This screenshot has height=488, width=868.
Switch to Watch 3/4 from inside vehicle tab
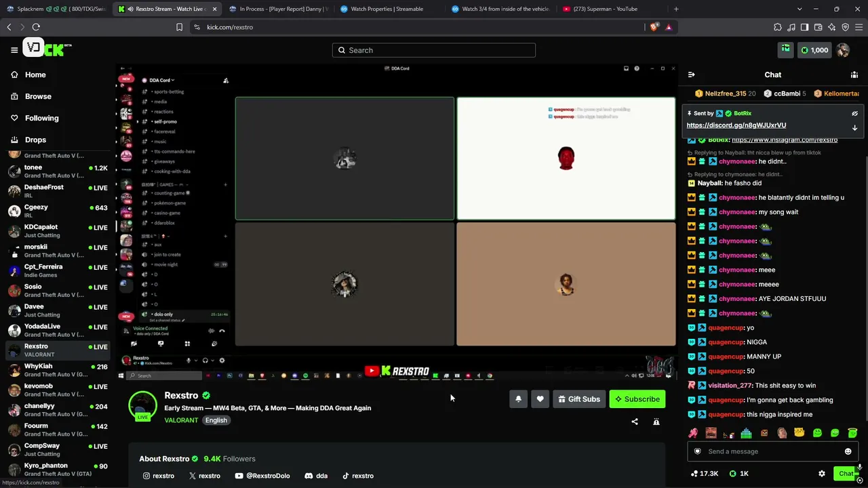[500, 9]
